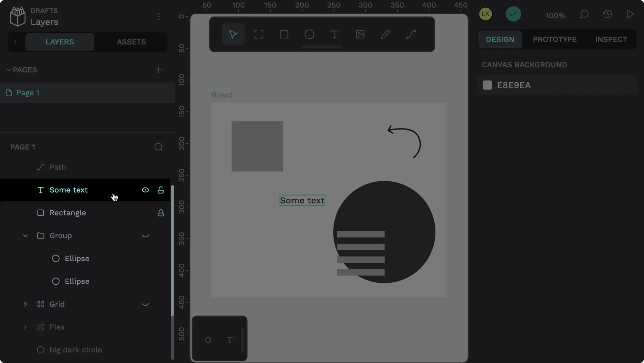Select the Ellipse tool
This screenshot has width=644, height=363.
click(x=309, y=34)
